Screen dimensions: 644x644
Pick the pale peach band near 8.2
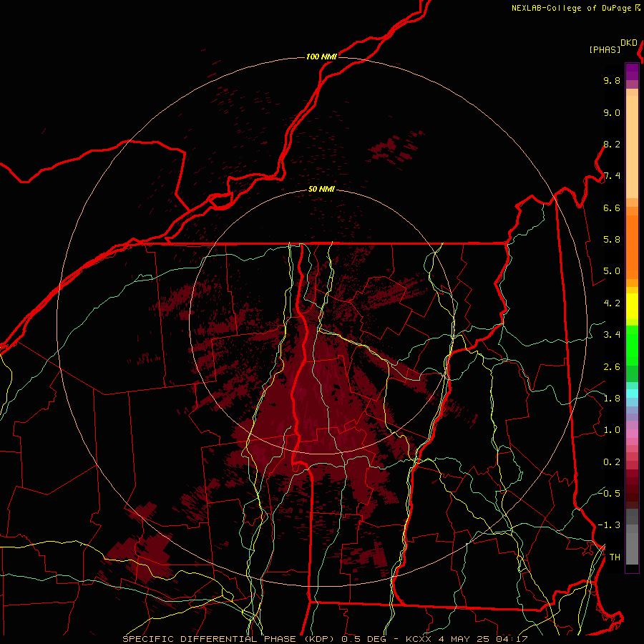click(632, 147)
